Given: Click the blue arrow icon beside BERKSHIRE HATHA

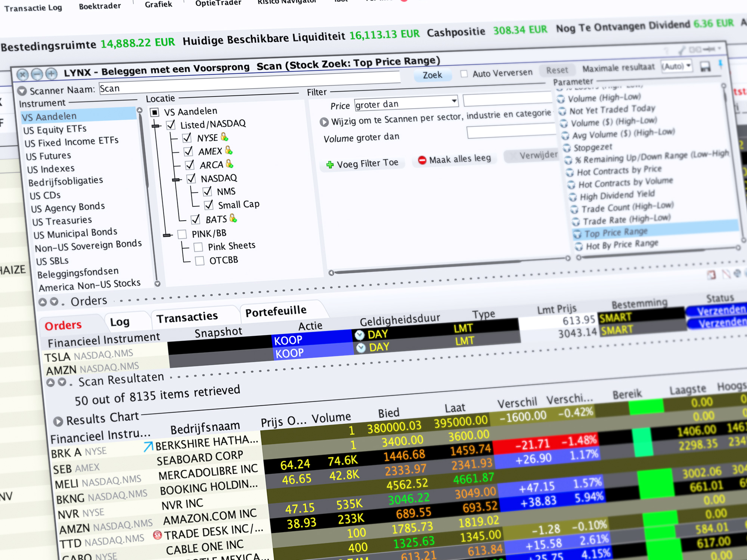Looking at the screenshot, I should click(148, 447).
